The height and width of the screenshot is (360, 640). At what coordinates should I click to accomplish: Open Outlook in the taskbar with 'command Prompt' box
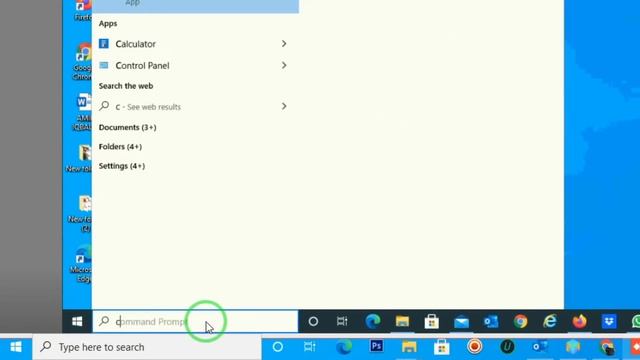click(x=491, y=322)
